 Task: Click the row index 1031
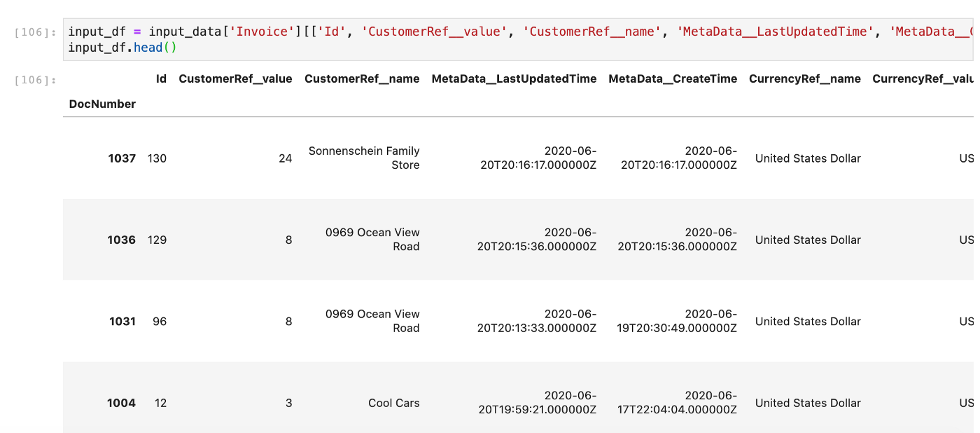[x=122, y=322]
